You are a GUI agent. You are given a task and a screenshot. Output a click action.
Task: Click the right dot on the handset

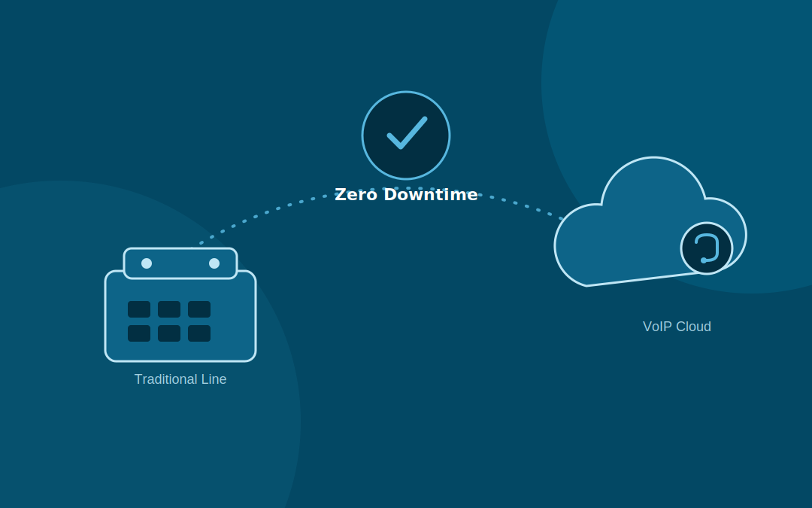(214, 263)
